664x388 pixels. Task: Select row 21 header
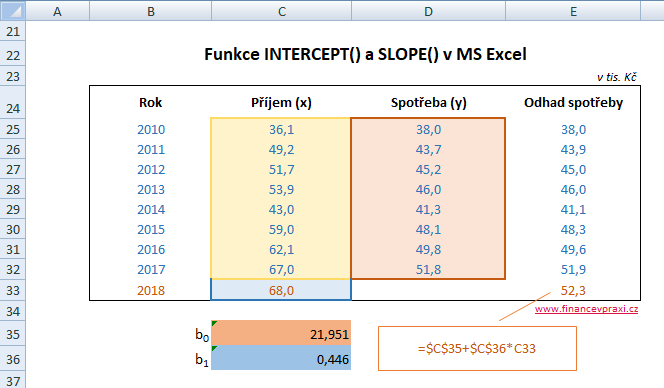pyautogui.click(x=13, y=31)
